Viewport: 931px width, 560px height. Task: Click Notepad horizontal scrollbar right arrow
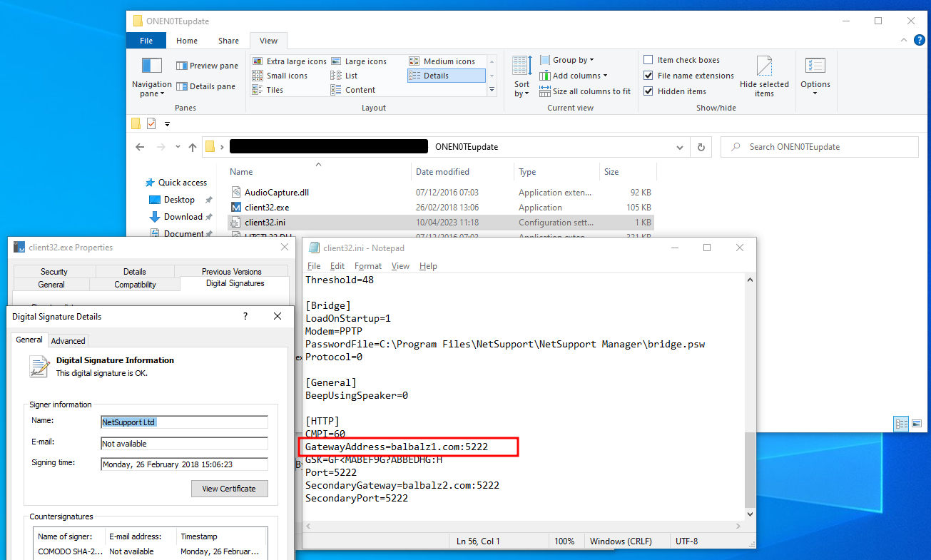pos(738,526)
